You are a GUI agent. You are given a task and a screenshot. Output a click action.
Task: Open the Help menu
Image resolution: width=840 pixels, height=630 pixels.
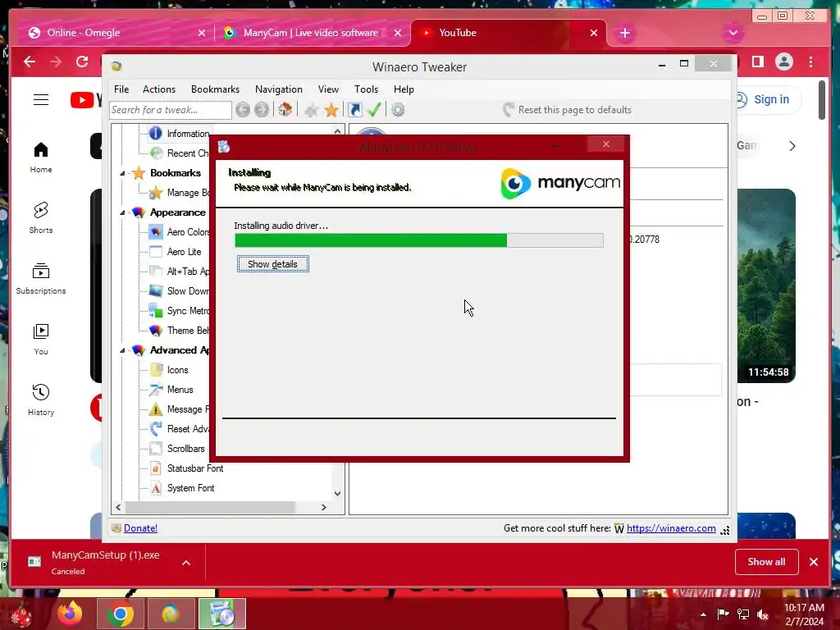pos(404,89)
